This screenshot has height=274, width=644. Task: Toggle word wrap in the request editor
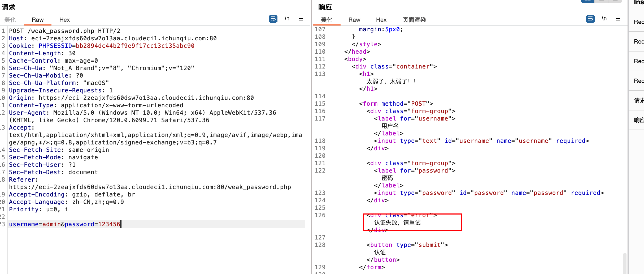tap(273, 19)
